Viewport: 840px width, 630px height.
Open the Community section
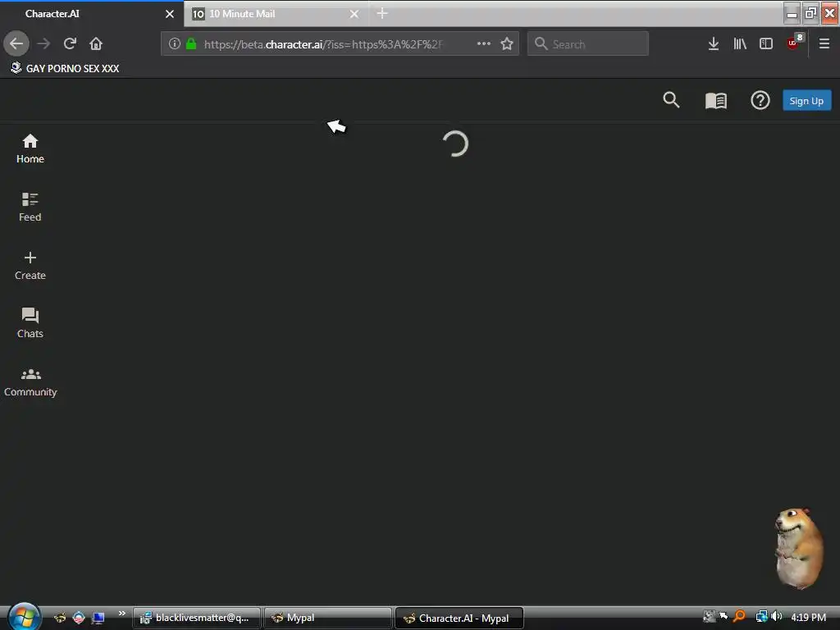pyautogui.click(x=30, y=382)
